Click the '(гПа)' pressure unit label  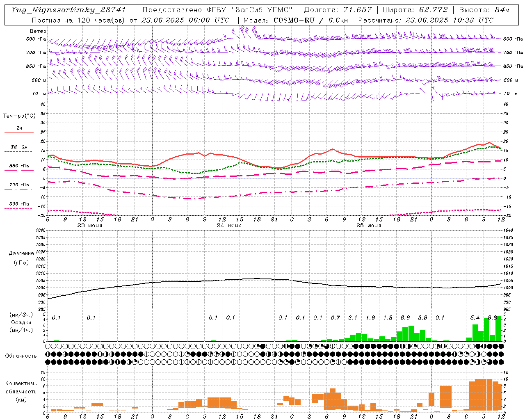point(21,262)
